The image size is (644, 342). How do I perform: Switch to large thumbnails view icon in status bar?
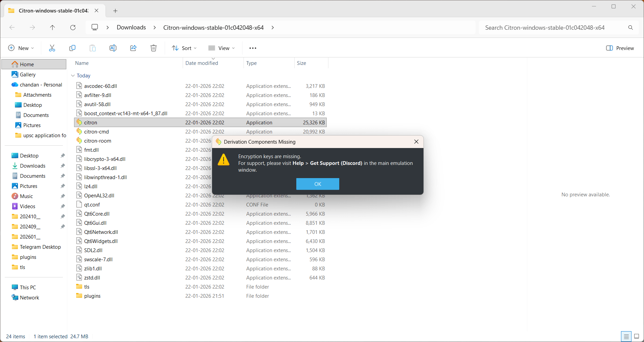pos(637,336)
